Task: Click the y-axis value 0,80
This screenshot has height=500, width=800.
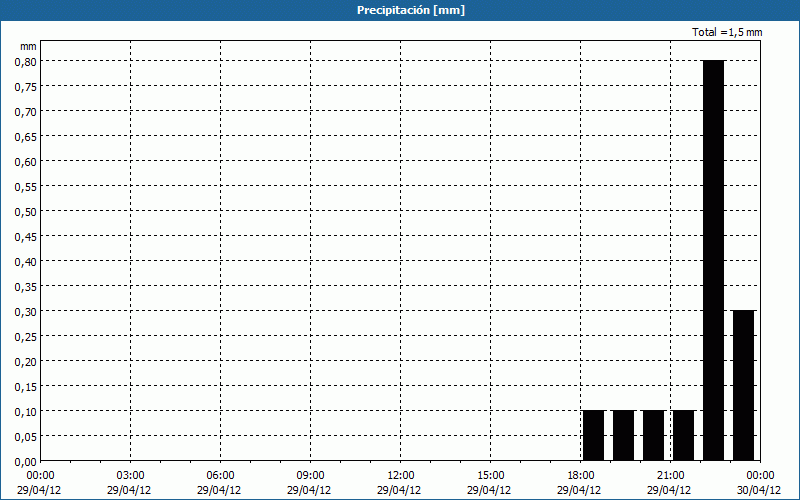Action: [x=26, y=61]
